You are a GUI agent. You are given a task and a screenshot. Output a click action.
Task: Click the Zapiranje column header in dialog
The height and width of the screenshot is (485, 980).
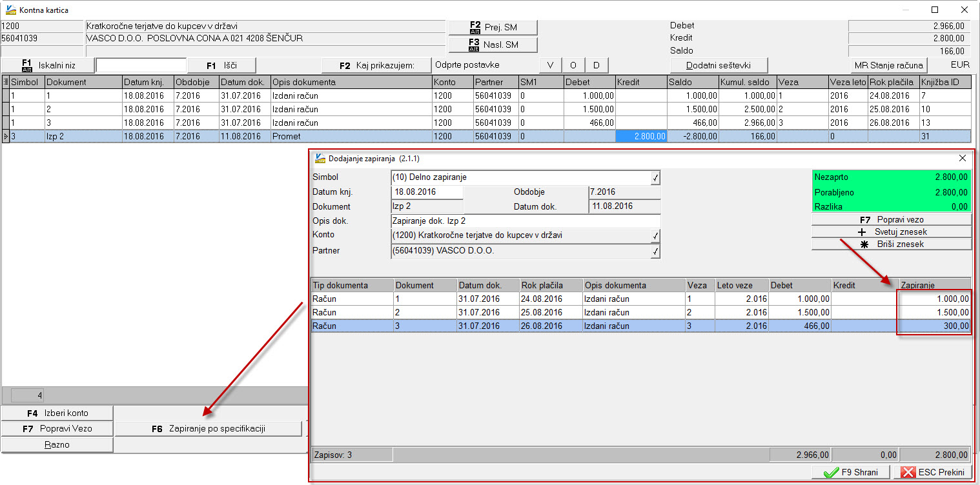pos(934,285)
